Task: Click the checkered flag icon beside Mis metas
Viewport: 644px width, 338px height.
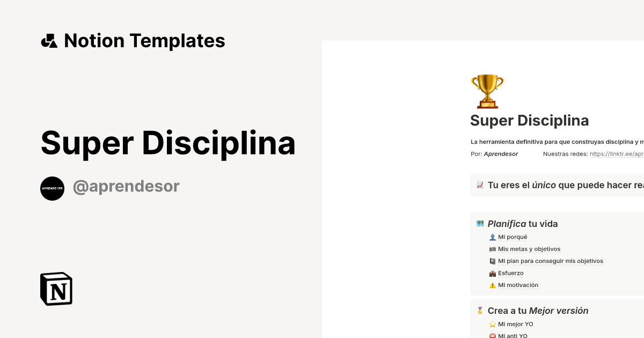Action: click(492, 249)
